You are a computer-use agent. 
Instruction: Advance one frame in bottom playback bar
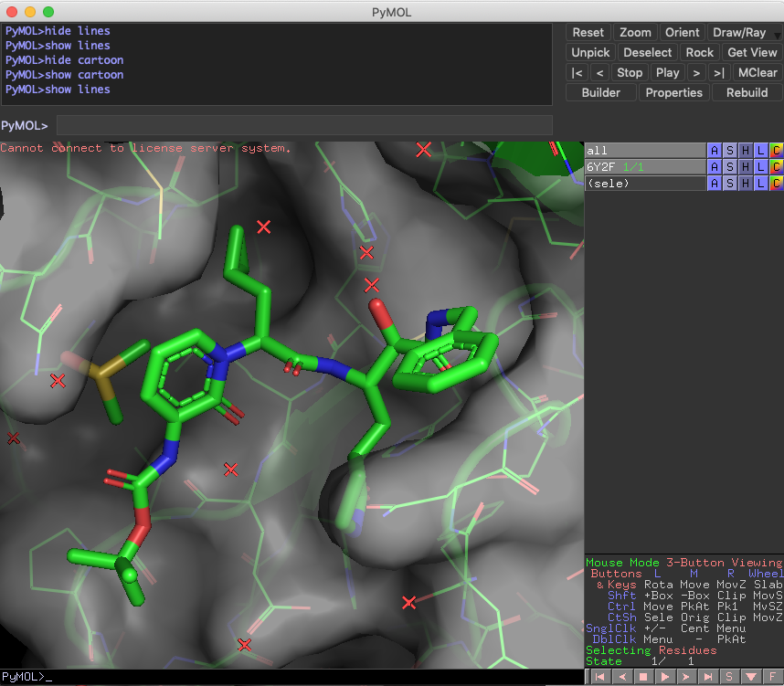click(686, 677)
